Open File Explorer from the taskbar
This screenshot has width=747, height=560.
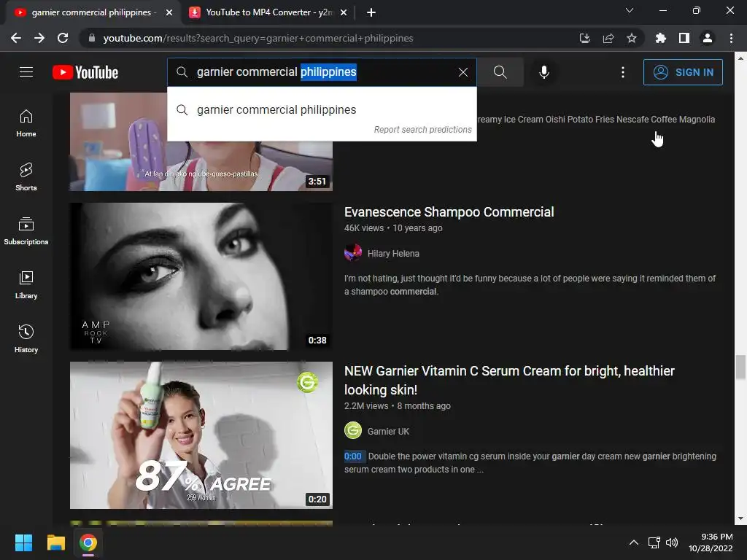pos(55,542)
